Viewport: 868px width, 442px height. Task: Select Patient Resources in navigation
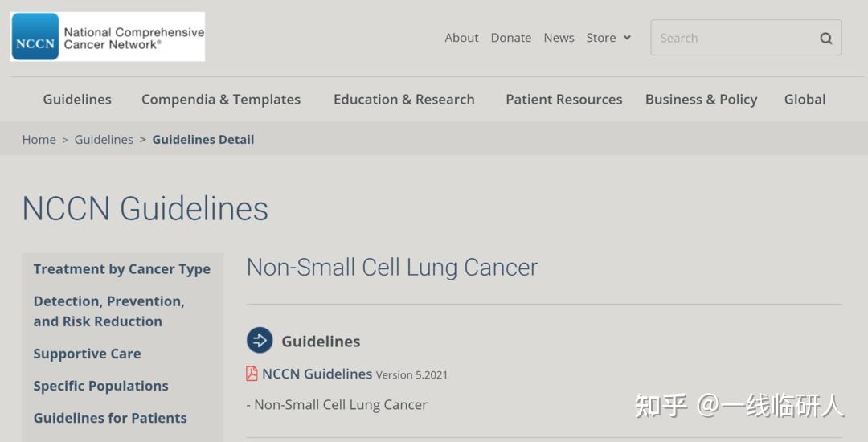click(x=564, y=100)
